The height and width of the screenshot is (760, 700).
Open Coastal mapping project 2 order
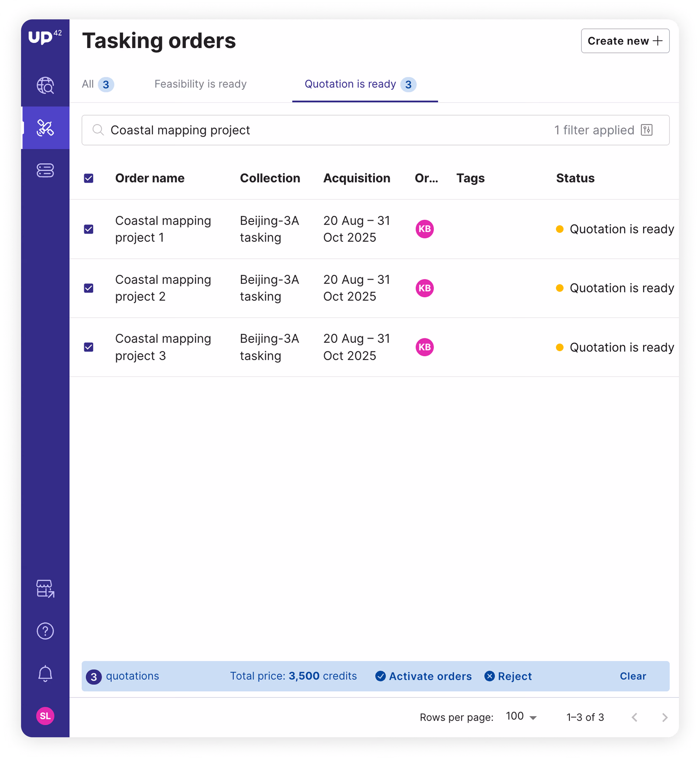pyautogui.click(x=163, y=288)
